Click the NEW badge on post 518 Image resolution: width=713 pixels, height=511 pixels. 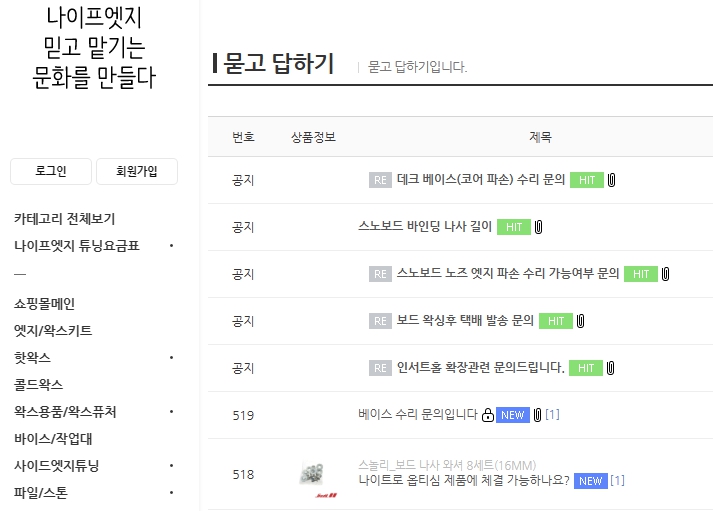(590, 481)
